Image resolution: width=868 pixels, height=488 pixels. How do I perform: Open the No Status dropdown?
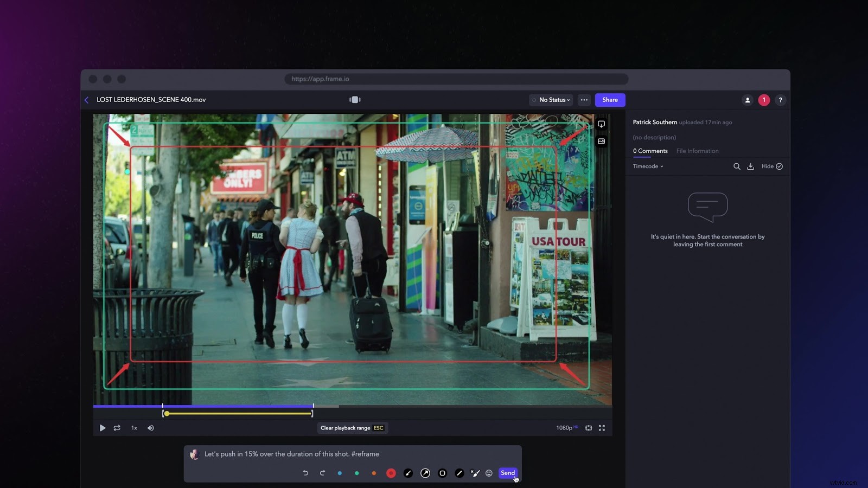(551, 100)
